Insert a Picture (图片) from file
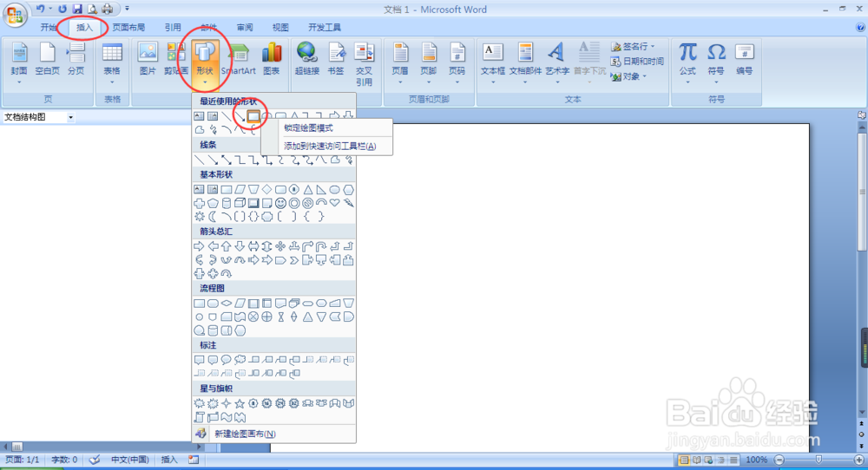Screen dimensions: 868x470 coord(148,59)
